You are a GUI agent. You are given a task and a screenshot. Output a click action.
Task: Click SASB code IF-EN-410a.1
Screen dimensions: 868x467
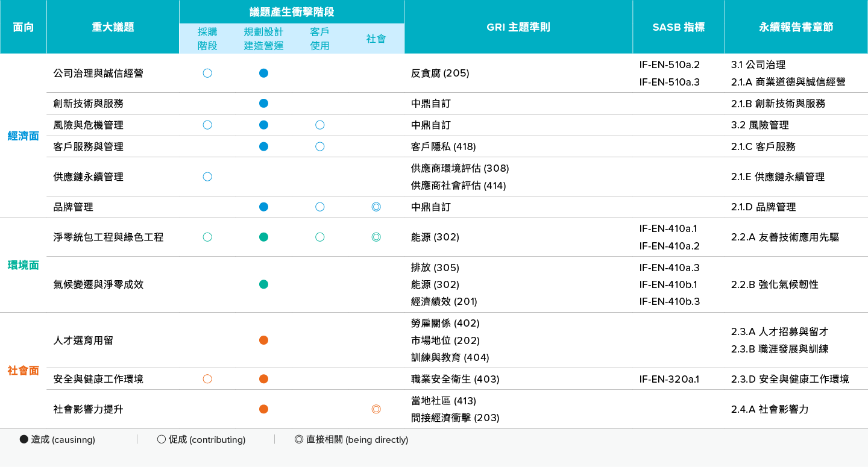tap(668, 228)
